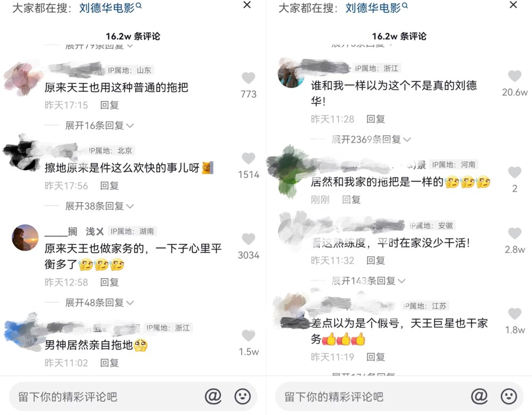Screen dimensions: 532x415
Task: Like the Beijing comment with 1514 likes
Action: pyautogui.click(x=248, y=159)
